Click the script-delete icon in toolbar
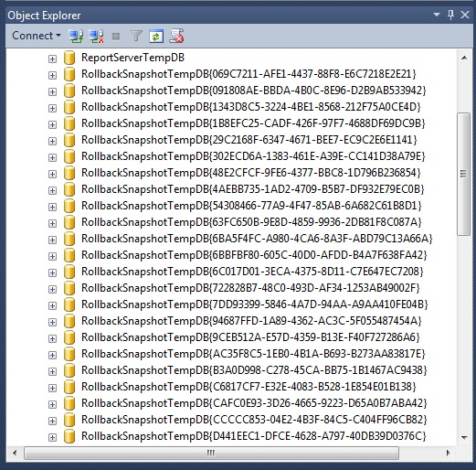 point(176,36)
